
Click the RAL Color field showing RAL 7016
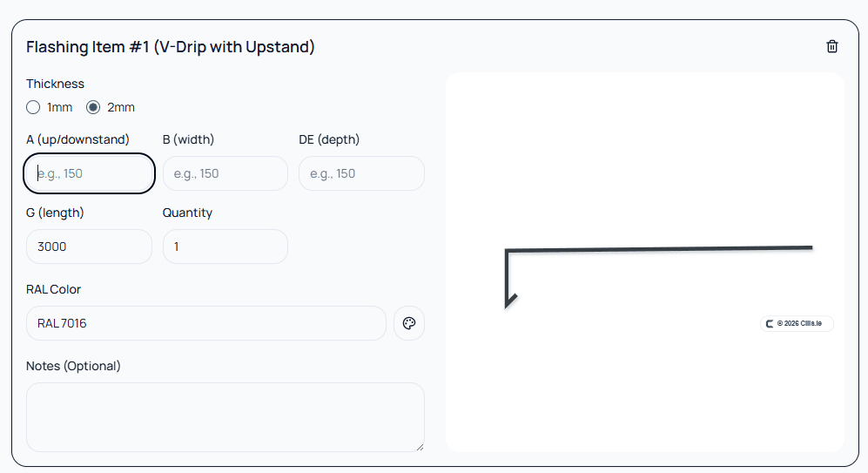point(205,323)
